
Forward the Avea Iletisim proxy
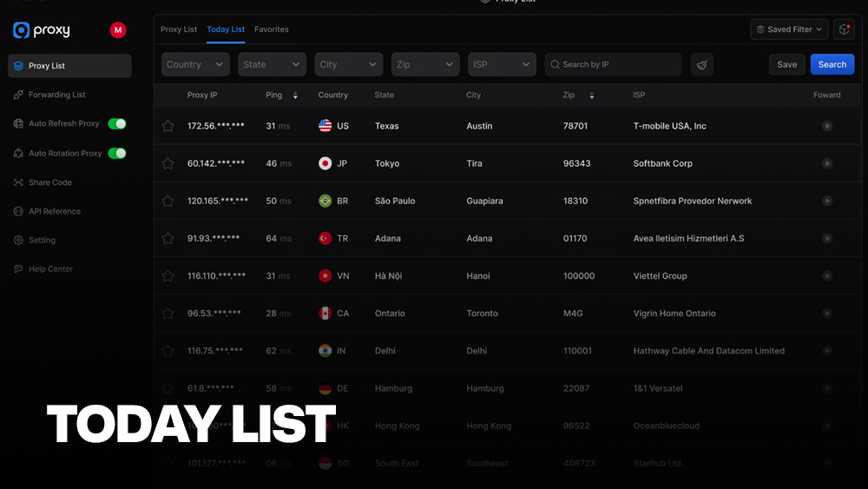(x=827, y=238)
